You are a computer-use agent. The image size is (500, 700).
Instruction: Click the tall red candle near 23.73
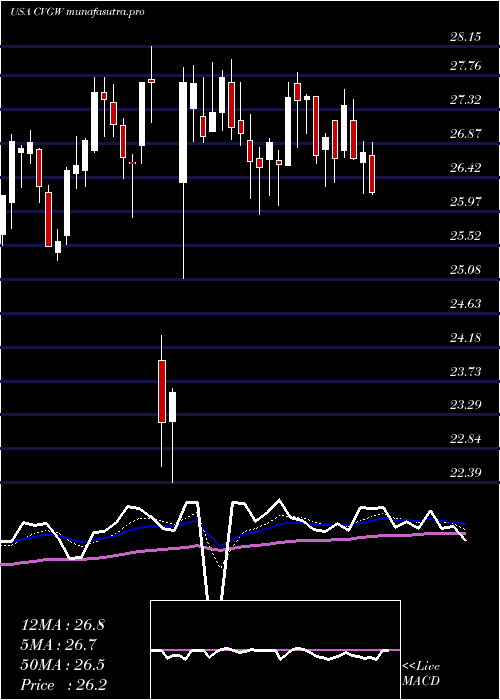[162, 391]
